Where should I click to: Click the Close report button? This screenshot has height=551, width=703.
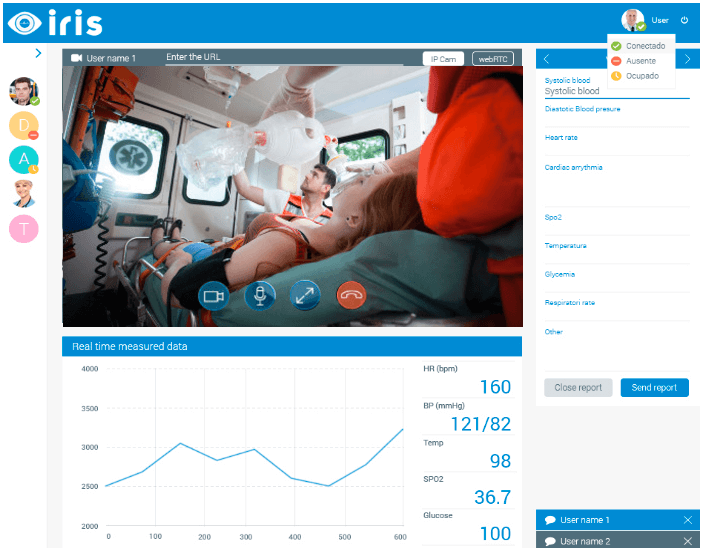coord(578,388)
